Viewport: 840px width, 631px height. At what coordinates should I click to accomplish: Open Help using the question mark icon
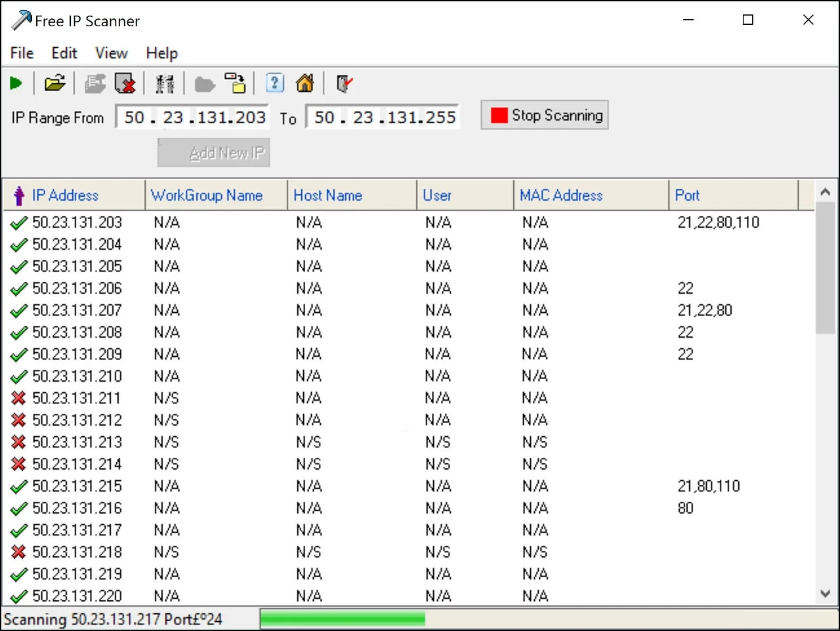pos(274,83)
